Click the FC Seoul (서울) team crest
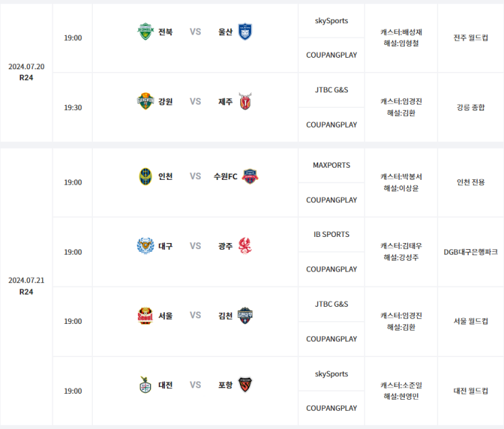 point(144,316)
